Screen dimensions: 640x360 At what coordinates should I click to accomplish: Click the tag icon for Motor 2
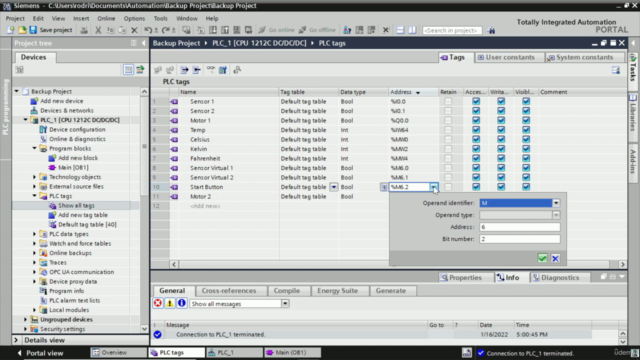(x=174, y=196)
